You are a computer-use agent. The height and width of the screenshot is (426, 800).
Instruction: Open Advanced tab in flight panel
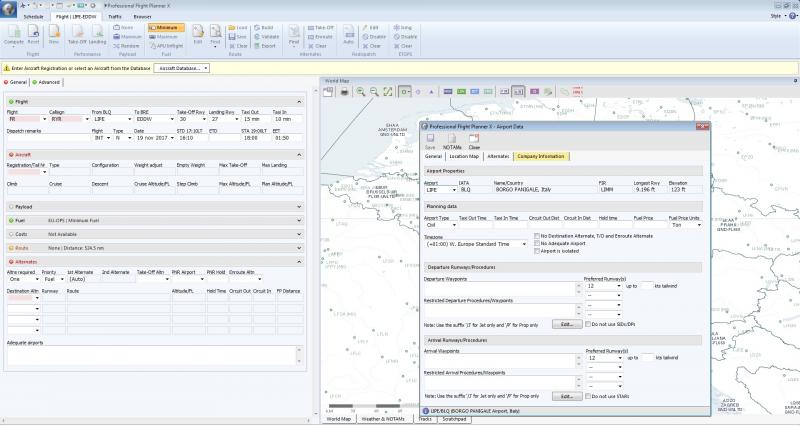pyautogui.click(x=46, y=82)
